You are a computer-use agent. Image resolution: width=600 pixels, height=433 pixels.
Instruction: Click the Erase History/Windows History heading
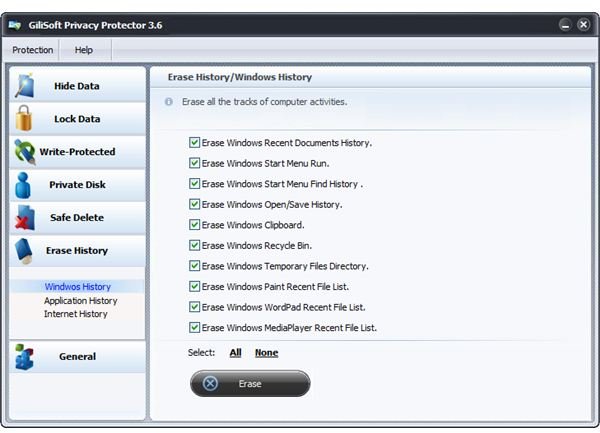coord(240,77)
